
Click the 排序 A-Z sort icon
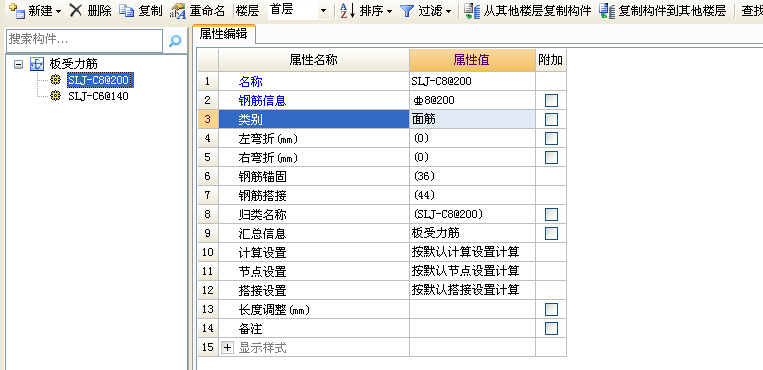point(347,10)
